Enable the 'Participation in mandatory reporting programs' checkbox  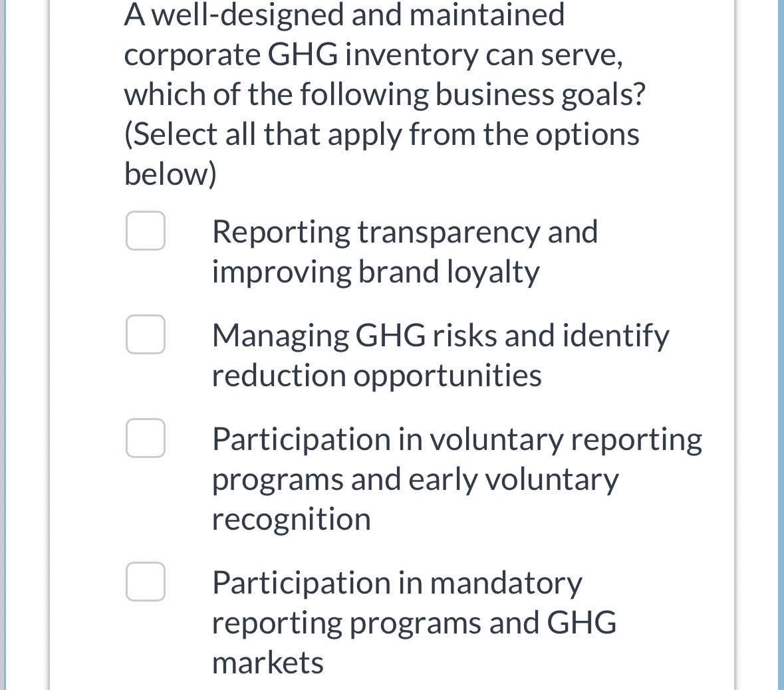coord(146,582)
